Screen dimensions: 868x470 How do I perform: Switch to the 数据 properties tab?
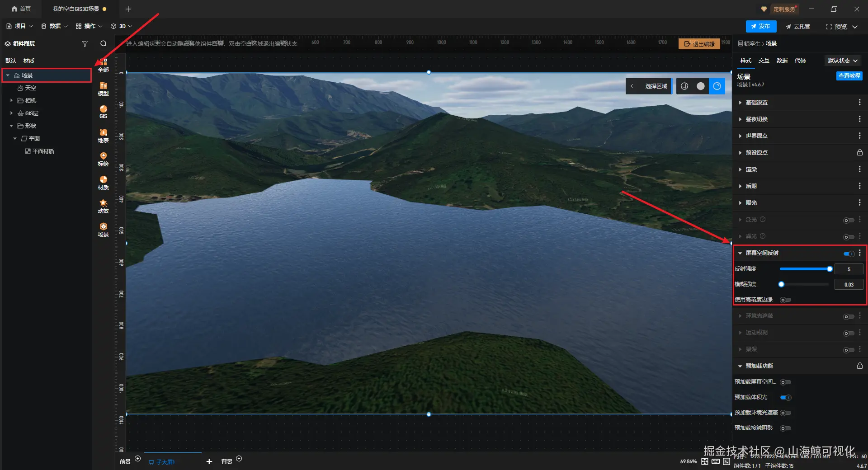(782, 61)
